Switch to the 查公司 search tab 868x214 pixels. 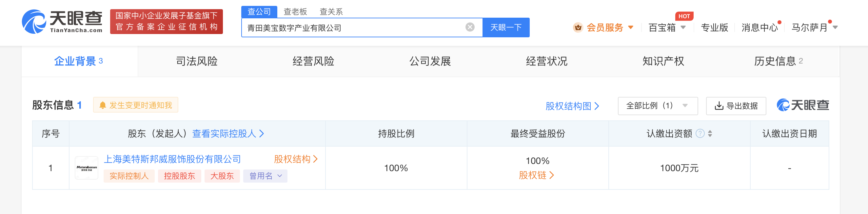pyautogui.click(x=259, y=12)
